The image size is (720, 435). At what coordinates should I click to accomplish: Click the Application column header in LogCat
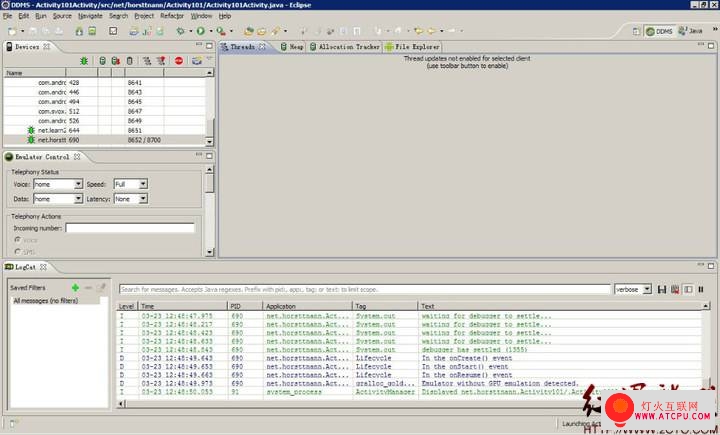(x=307, y=306)
